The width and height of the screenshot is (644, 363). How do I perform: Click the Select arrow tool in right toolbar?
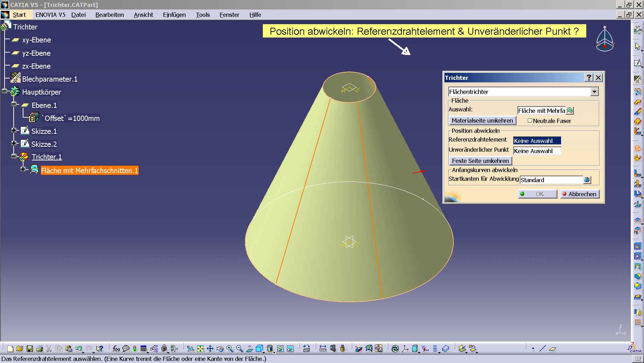pos(637,46)
